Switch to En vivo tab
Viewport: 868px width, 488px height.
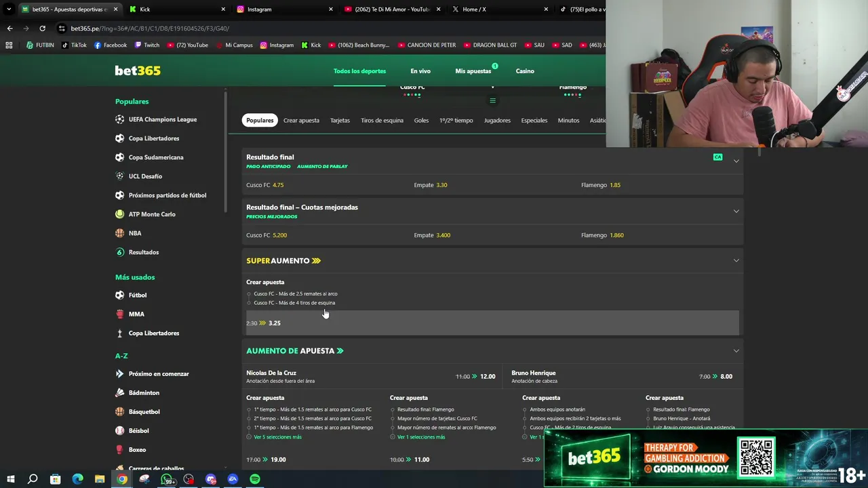coord(420,71)
